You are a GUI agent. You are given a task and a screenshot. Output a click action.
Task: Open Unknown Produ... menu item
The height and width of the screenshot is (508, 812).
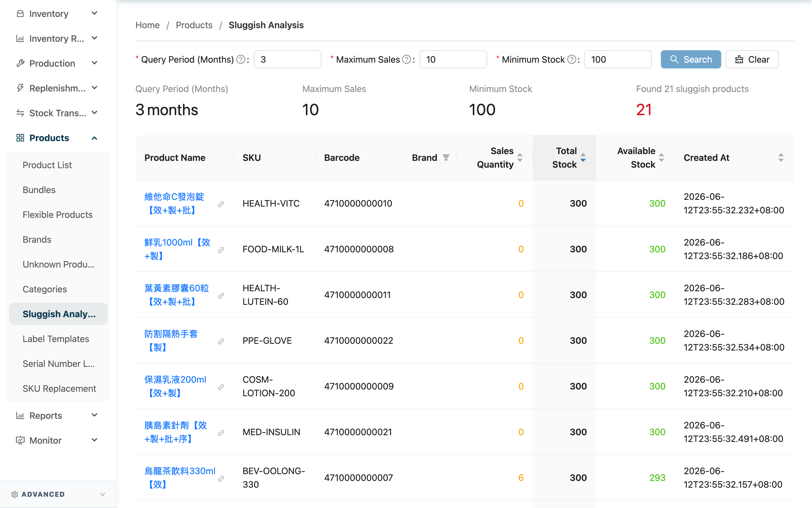(58, 264)
